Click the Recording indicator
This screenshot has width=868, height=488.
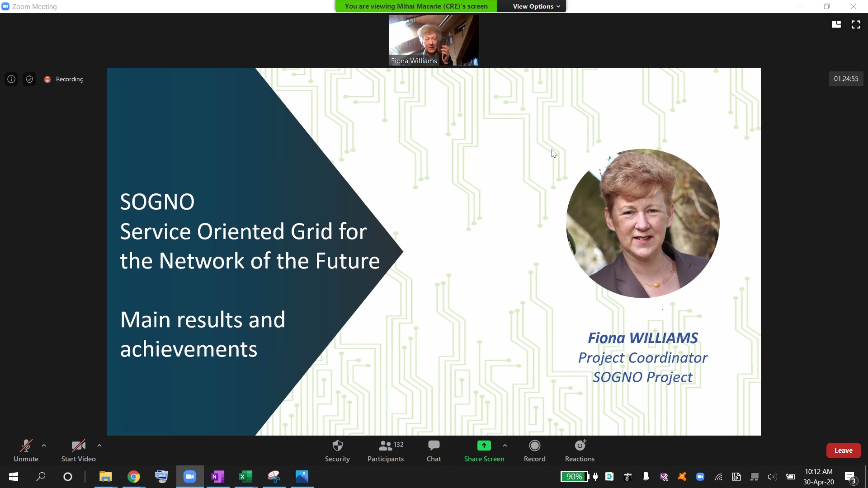[64, 79]
